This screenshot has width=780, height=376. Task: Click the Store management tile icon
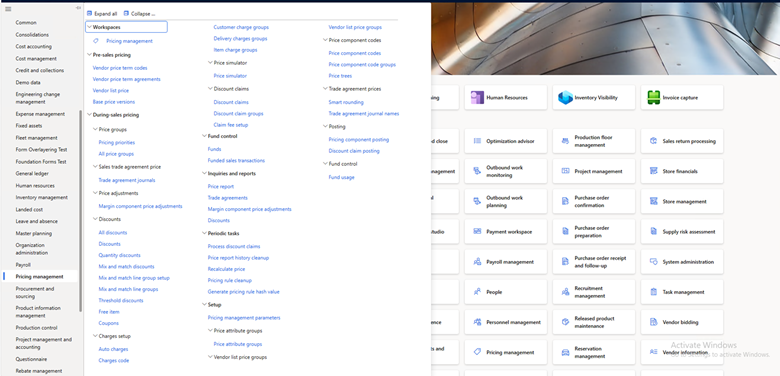[x=653, y=201]
